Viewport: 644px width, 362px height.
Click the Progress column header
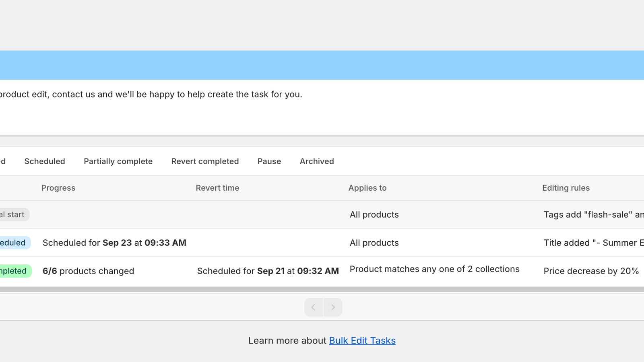58,188
